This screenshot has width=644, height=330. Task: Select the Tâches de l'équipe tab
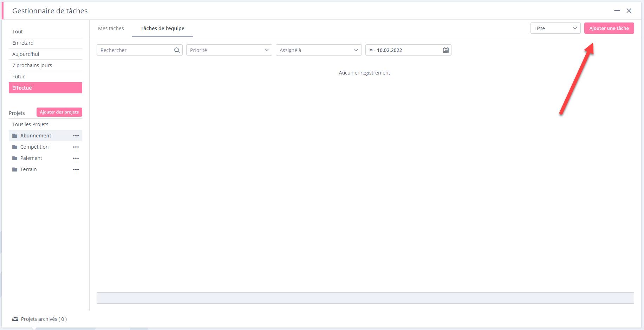pos(162,28)
